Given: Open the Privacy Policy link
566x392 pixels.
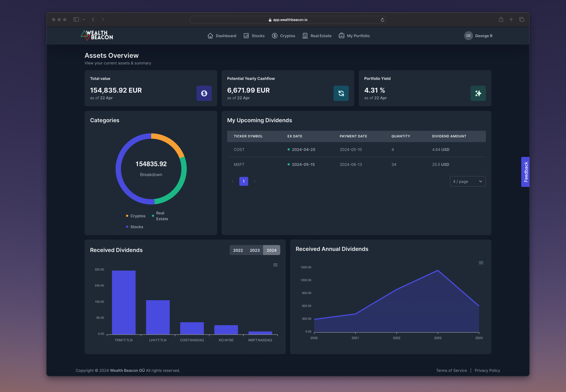Looking at the screenshot, I should tap(487, 370).
